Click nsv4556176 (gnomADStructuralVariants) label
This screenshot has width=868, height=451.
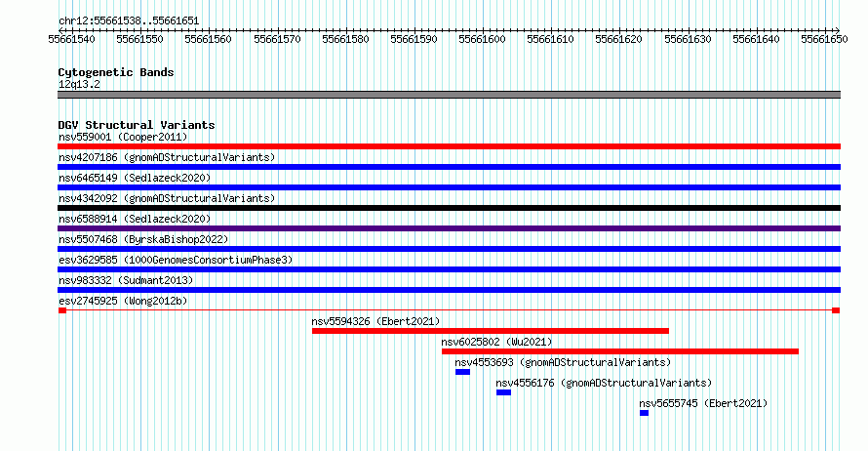tap(604, 383)
